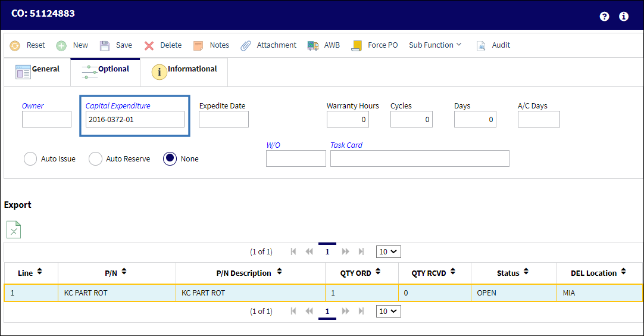Go to last page in top pager
Screen dimensions: 644x336
[x=361, y=251]
